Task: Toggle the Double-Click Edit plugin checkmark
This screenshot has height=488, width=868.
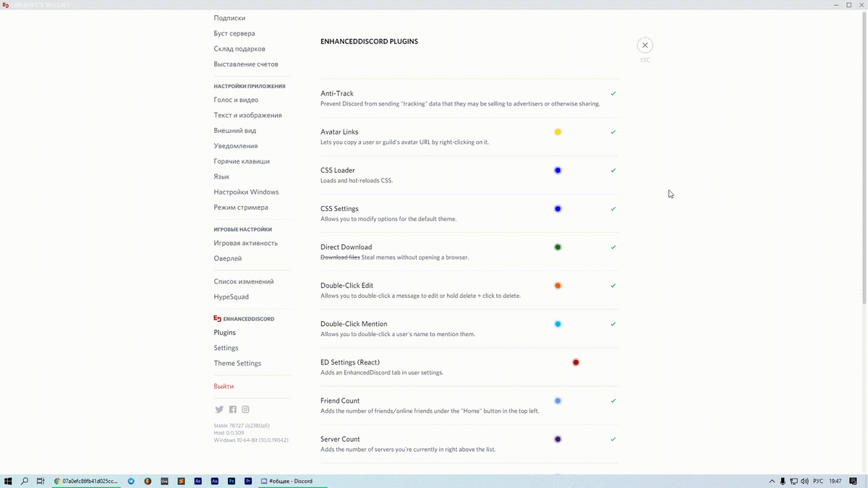Action: [613, 286]
